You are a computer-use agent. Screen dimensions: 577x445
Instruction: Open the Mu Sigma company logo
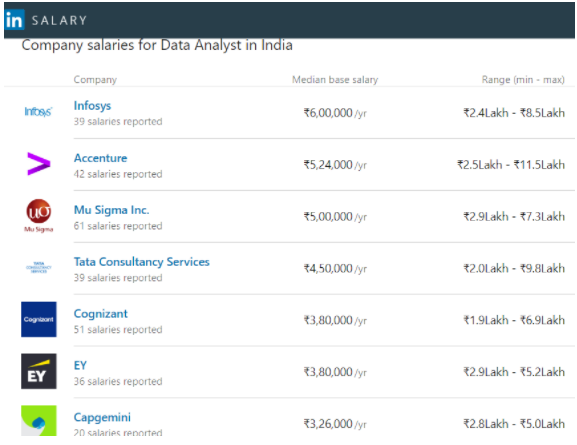(x=39, y=216)
